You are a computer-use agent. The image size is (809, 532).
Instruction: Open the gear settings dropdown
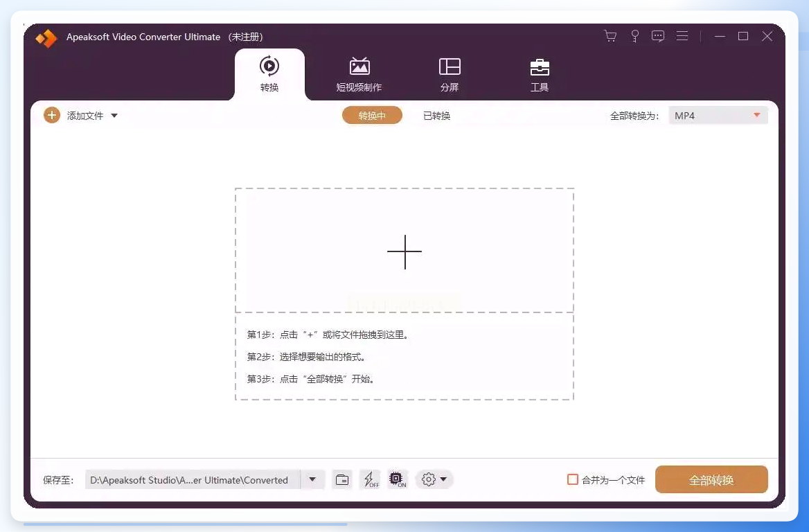click(x=434, y=479)
